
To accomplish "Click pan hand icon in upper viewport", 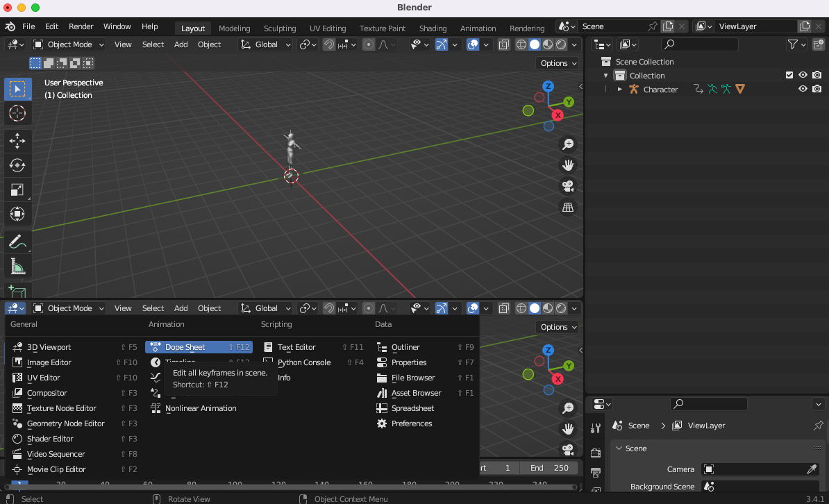I will [568, 165].
